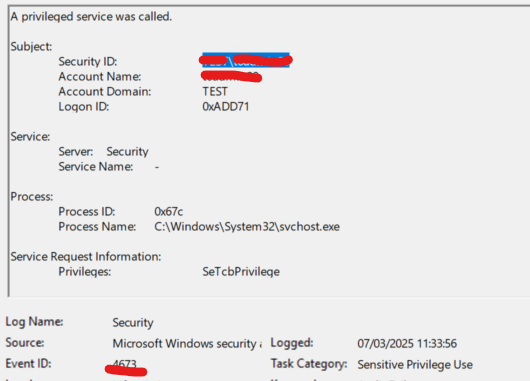Select the text 'A privileged service was called.'
The image size is (530, 381).
[x=91, y=17]
